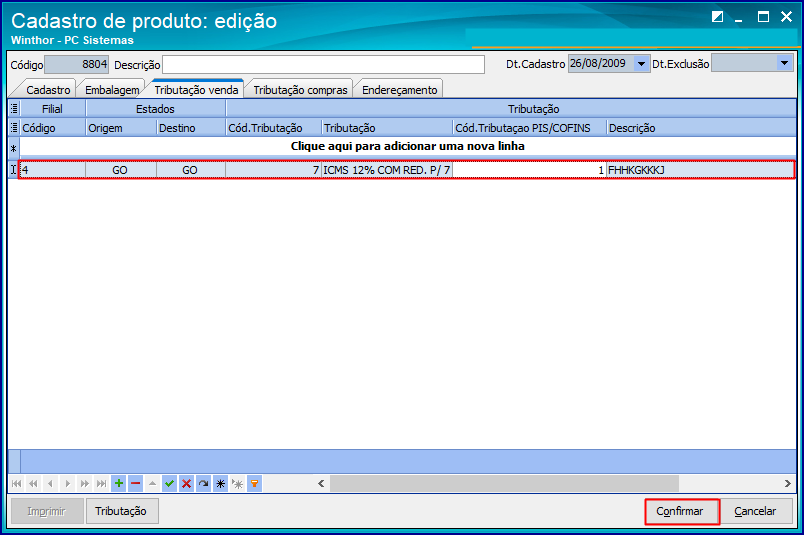
Task: Click the horizontal scrollbar thumb
Action: point(505,483)
